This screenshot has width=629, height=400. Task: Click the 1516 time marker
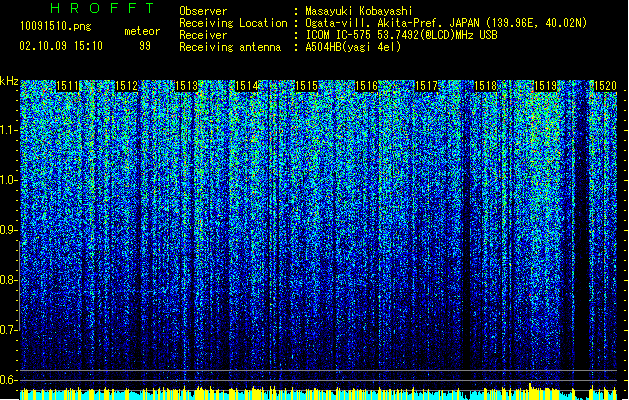366,86
